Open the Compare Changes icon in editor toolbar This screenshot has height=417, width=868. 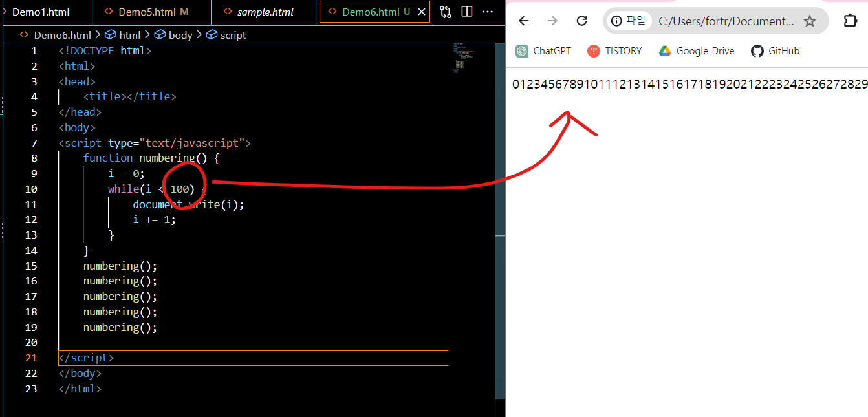pyautogui.click(x=446, y=12)
